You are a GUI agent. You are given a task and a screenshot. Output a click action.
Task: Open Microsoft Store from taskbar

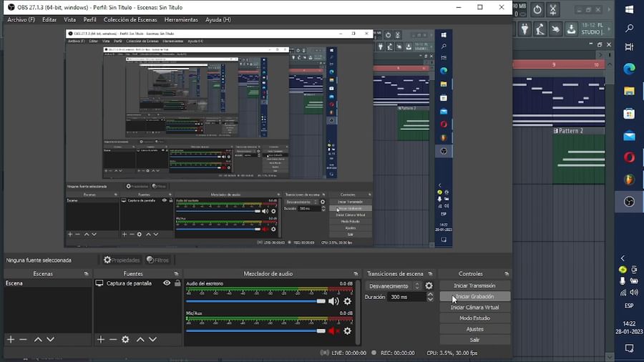pos(629,113)
